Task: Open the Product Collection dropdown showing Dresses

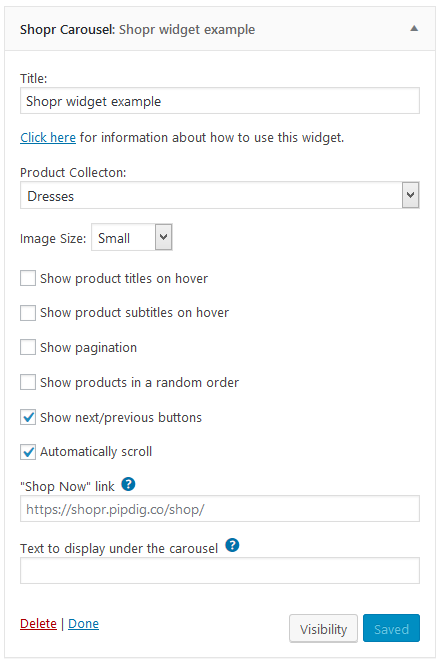Action: click(220, 195)
